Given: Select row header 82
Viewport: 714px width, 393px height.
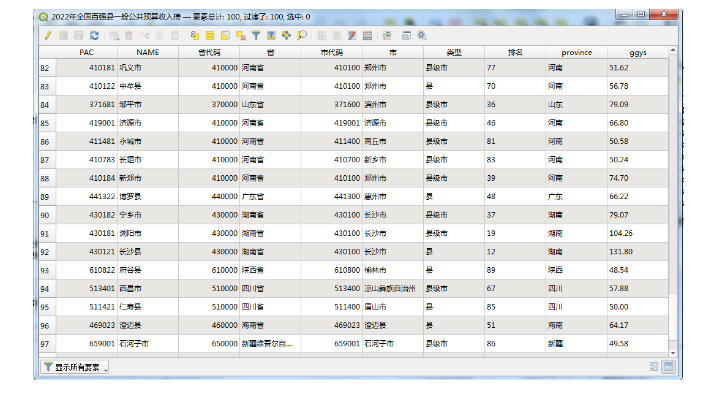Looking at the screenshot, I should tap(47, 68).
